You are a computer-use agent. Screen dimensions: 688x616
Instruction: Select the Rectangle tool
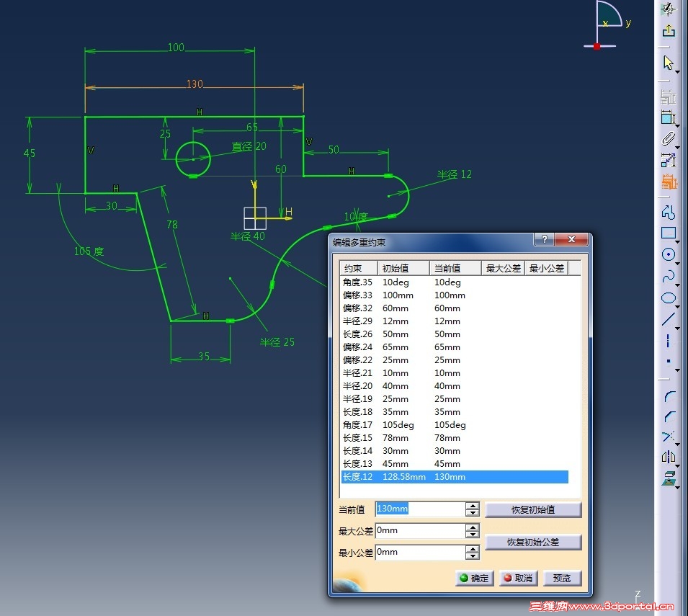[x=668, y=233]
